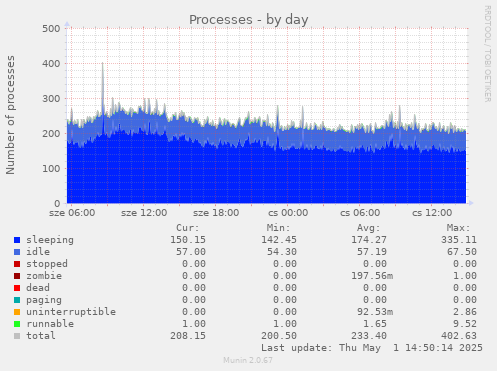Click the 'stopped' legend label

point(47,264)
